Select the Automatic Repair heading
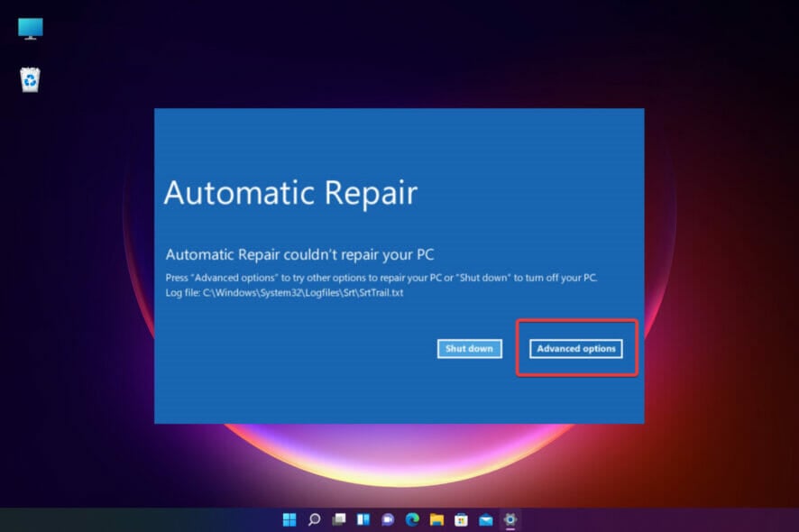This screenshot has width=799, height=532. tap(290, 193)
